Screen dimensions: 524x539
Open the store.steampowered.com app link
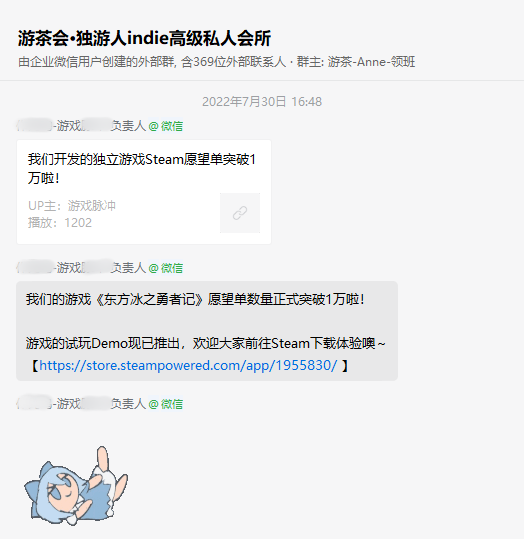point(188,365)
